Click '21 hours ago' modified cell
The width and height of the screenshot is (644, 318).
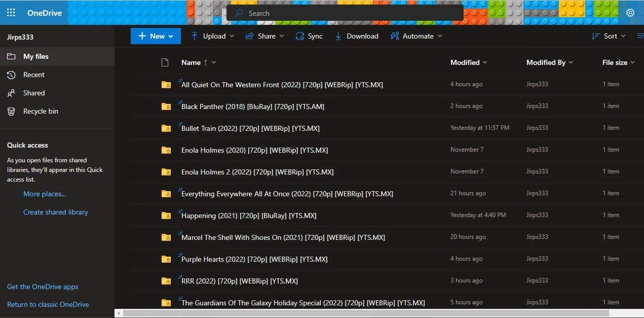click(x=468, y=193)
